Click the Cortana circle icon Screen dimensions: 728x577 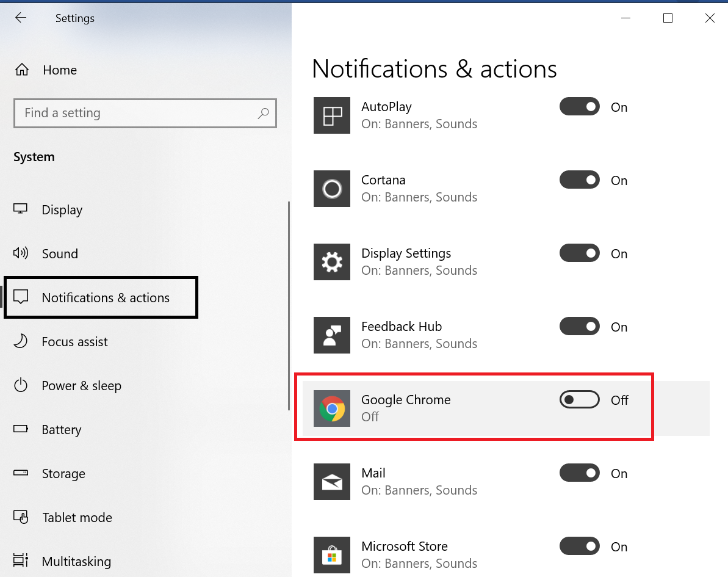click(332, 189)
